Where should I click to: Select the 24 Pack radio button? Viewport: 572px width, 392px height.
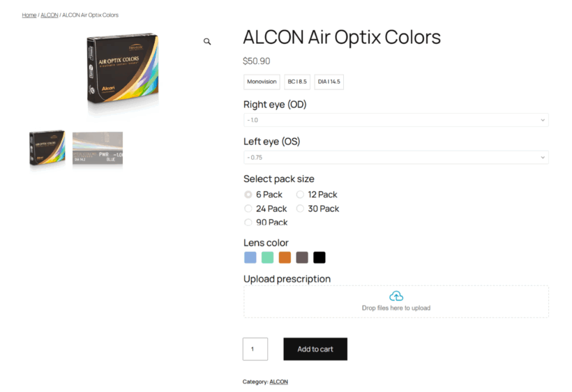point(248,209)
